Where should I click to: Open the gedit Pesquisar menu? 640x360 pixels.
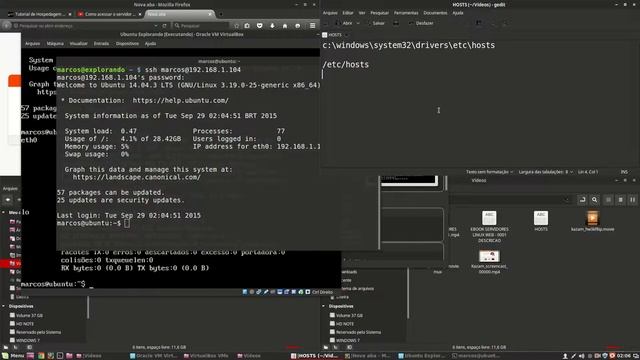379,13
